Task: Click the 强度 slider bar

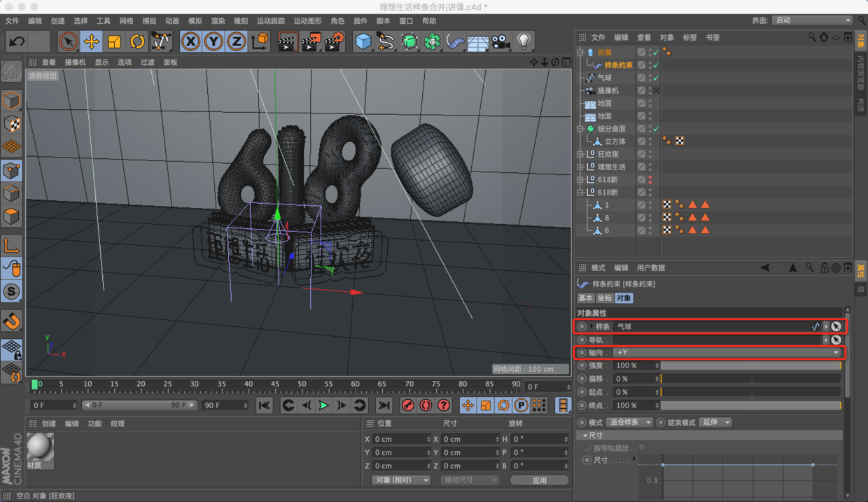Action: (751, 365)
